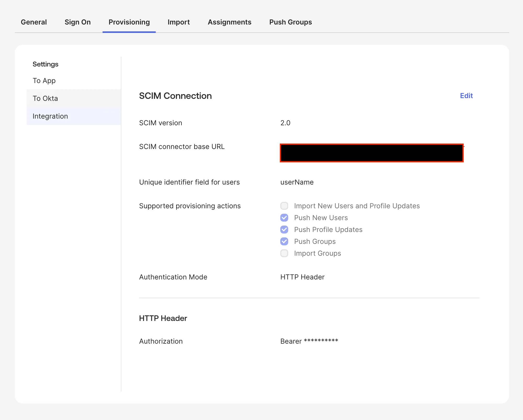Click the Bearer authorization token value
The width and height of the screenshot is (523, 420).
309,341
